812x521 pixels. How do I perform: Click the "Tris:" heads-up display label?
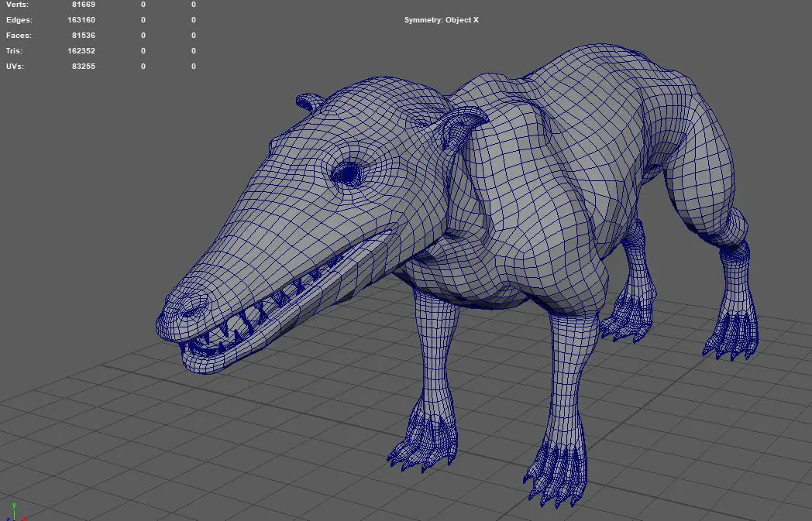(14, 50)
